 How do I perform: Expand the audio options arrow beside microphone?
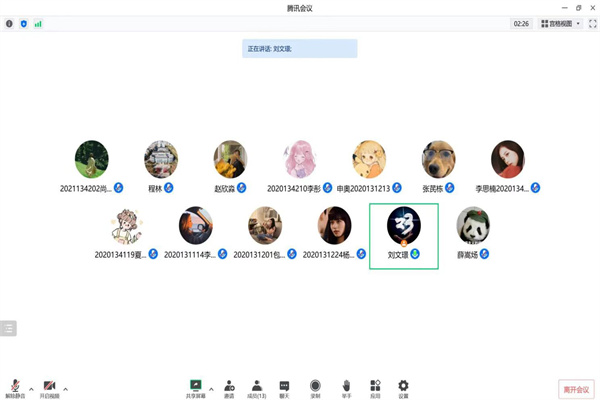click(31, 389)
